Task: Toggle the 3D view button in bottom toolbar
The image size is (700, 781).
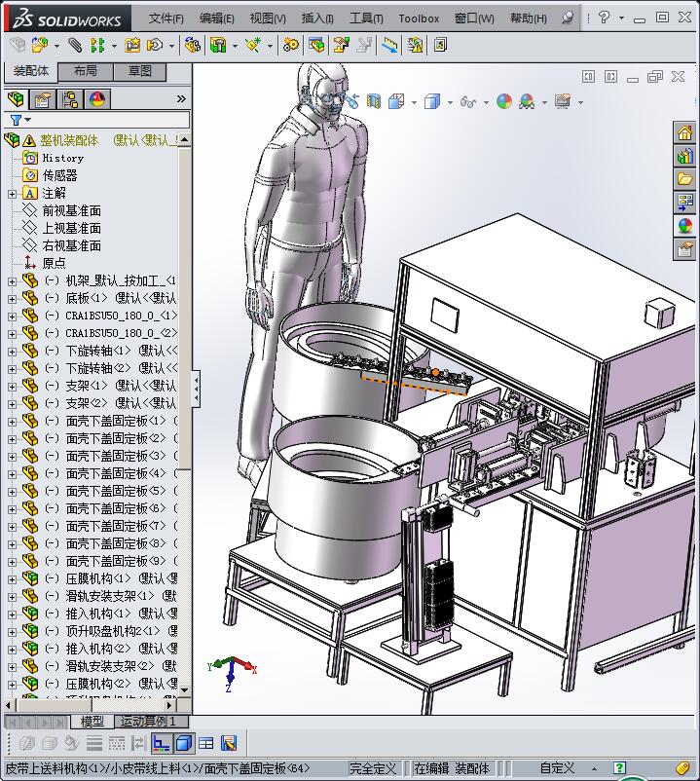Action: pos(184,743)
